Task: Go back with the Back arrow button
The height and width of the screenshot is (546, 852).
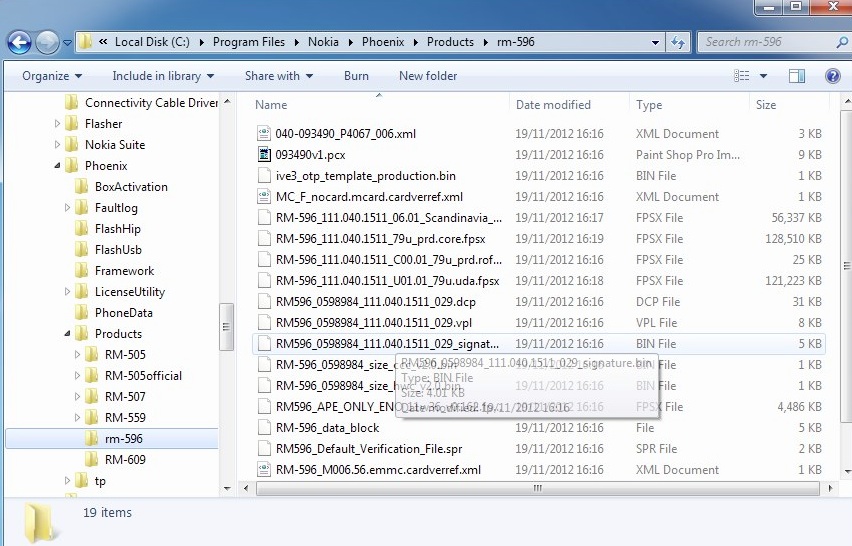Action: coord(20,42)
